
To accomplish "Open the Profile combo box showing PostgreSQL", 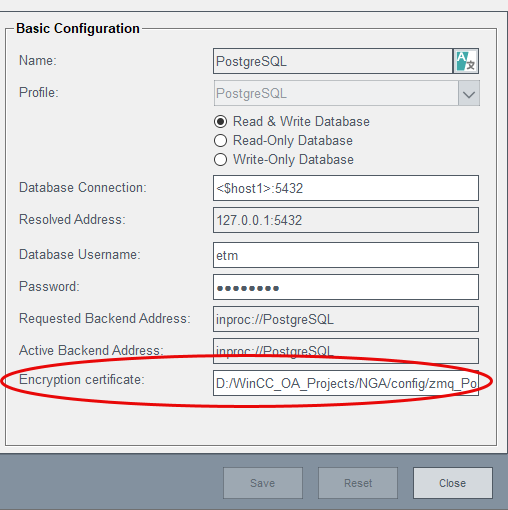I will (x=346, y=93).
